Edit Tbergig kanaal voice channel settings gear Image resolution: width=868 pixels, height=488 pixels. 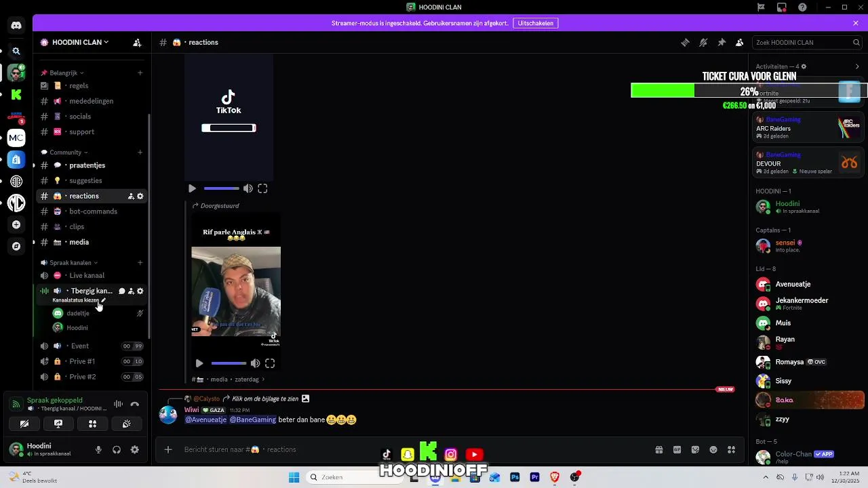(140, 291)
